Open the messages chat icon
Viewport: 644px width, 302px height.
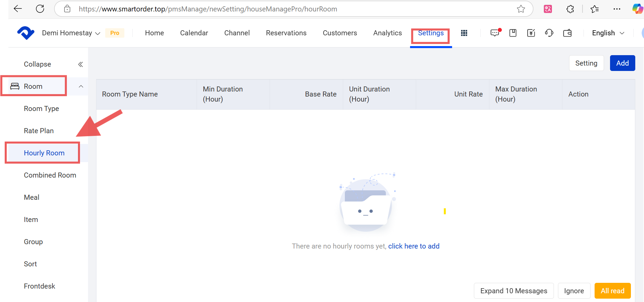click(495, 33)
